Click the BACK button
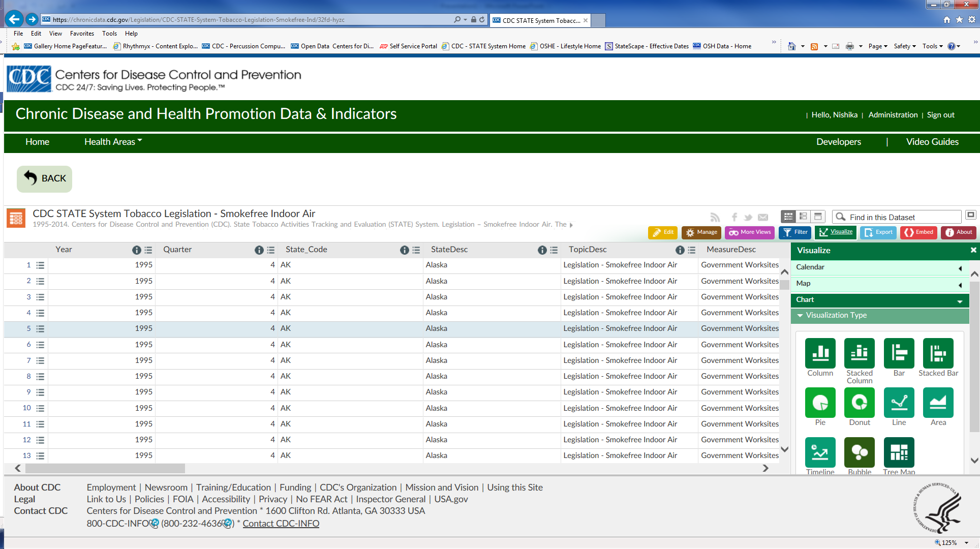The image size is (980, 549). [44, 179]
